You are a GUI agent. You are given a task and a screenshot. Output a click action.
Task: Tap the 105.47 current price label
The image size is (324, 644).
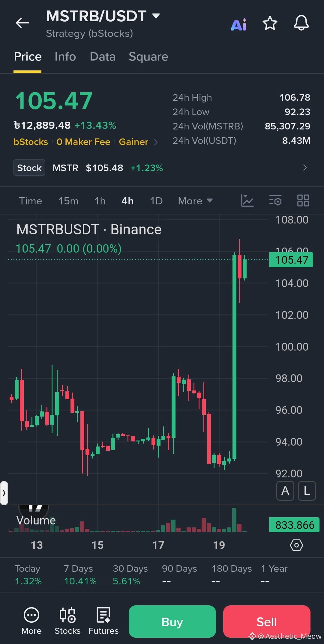[291, 260]
